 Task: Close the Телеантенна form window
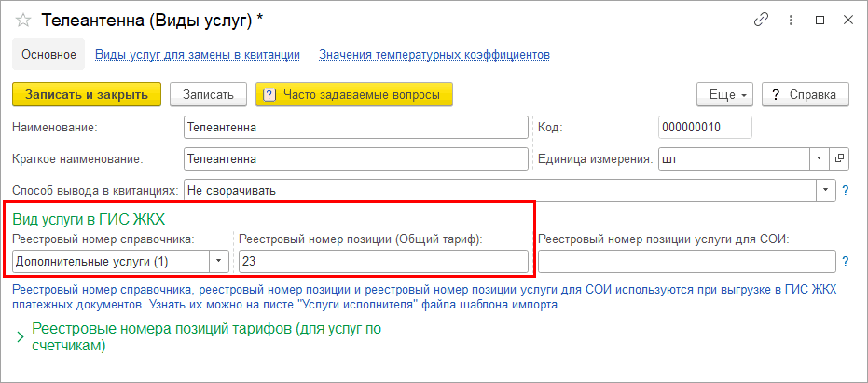point(847,20)
